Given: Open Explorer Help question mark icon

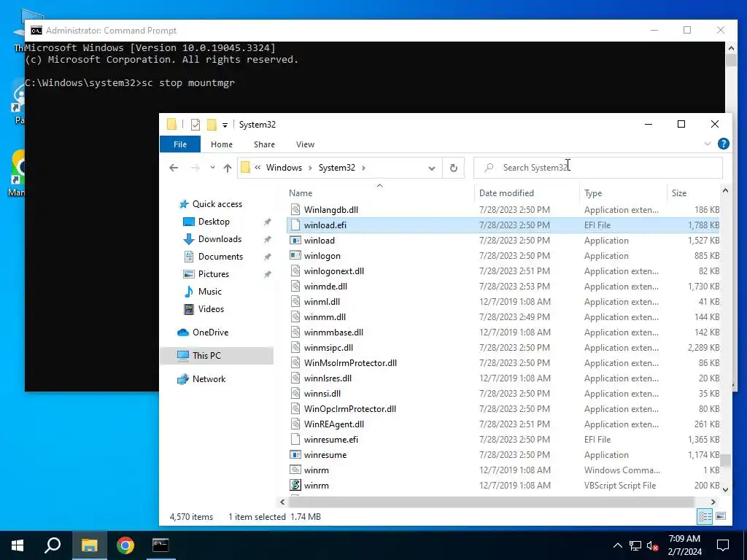Looking at the screenshot, I should pos(723,144).
